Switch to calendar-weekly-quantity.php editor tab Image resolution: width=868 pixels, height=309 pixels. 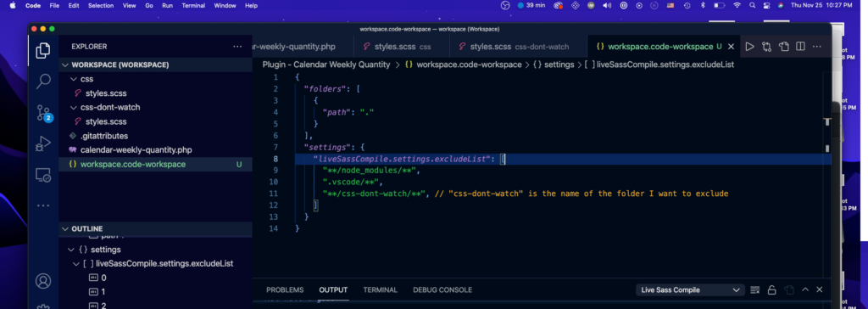click(303, 47)
